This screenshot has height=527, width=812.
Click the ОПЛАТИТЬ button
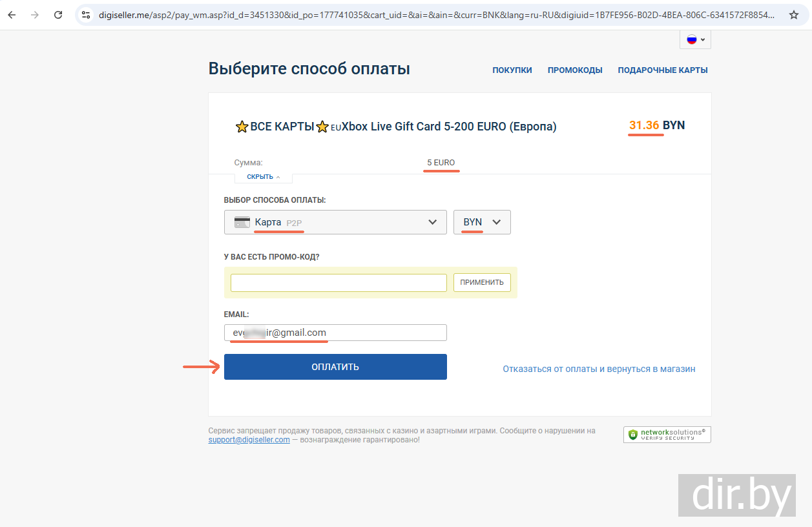point(335,367)
